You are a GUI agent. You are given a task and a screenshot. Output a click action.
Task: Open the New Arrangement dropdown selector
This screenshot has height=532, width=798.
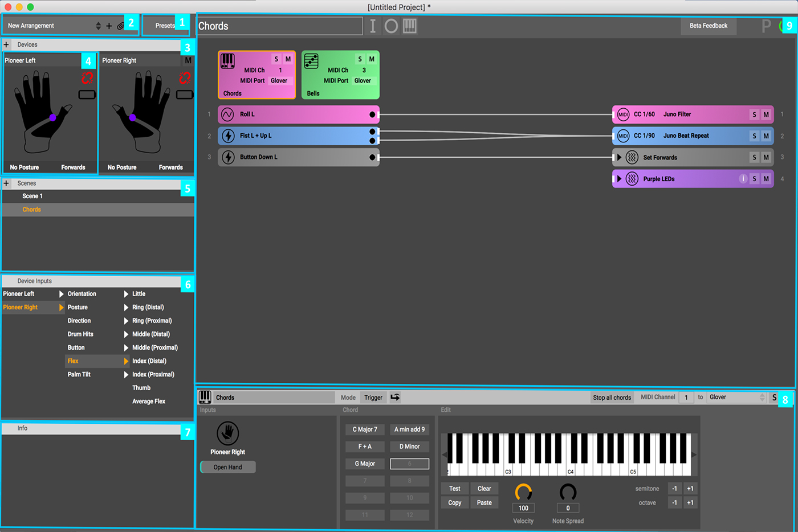(97, 25)
